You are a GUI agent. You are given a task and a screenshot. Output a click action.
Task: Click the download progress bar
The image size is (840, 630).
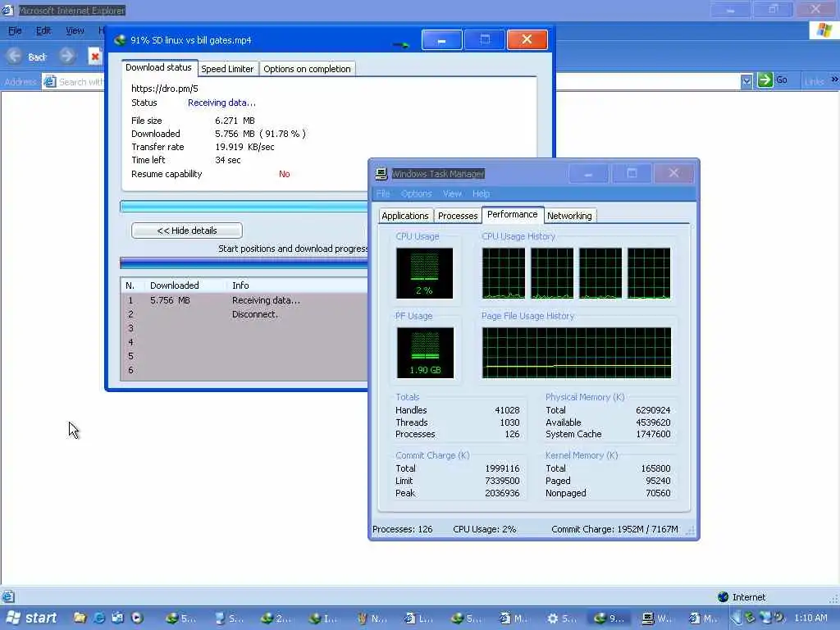244,206
